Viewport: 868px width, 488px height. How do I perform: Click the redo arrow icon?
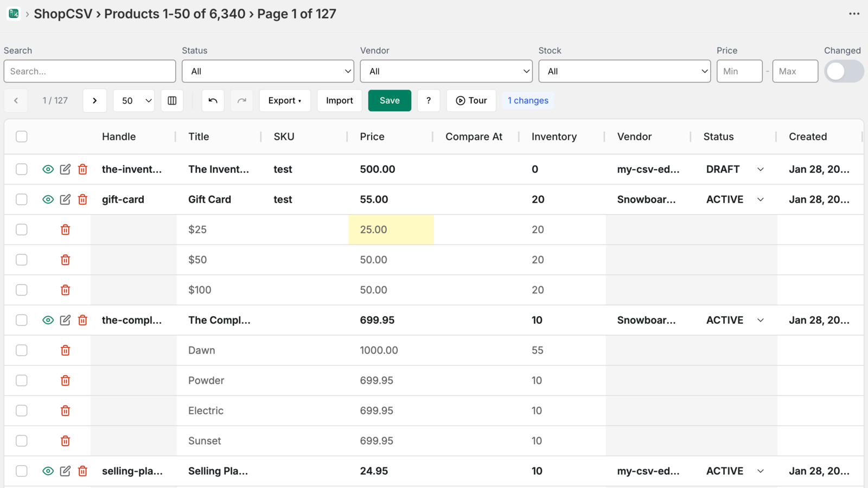point(242,101)
